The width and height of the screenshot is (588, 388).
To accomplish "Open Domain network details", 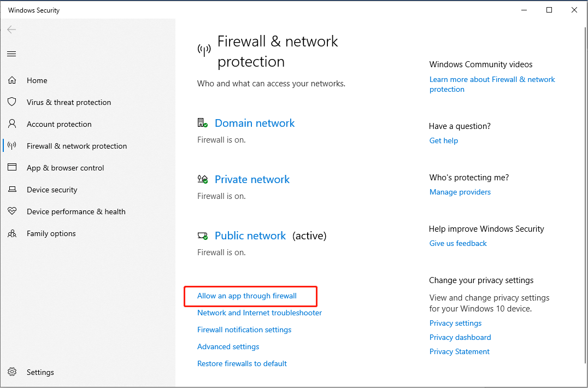I will (254, 123).
